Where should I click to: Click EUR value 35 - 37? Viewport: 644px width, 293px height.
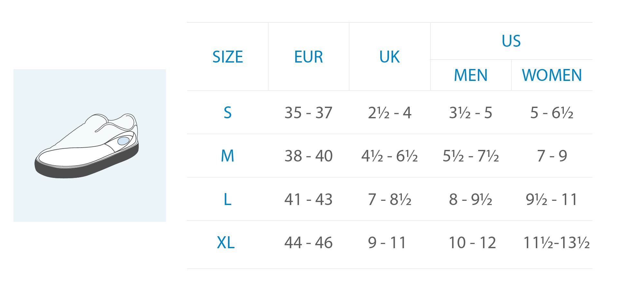click(x=308, y=113)
